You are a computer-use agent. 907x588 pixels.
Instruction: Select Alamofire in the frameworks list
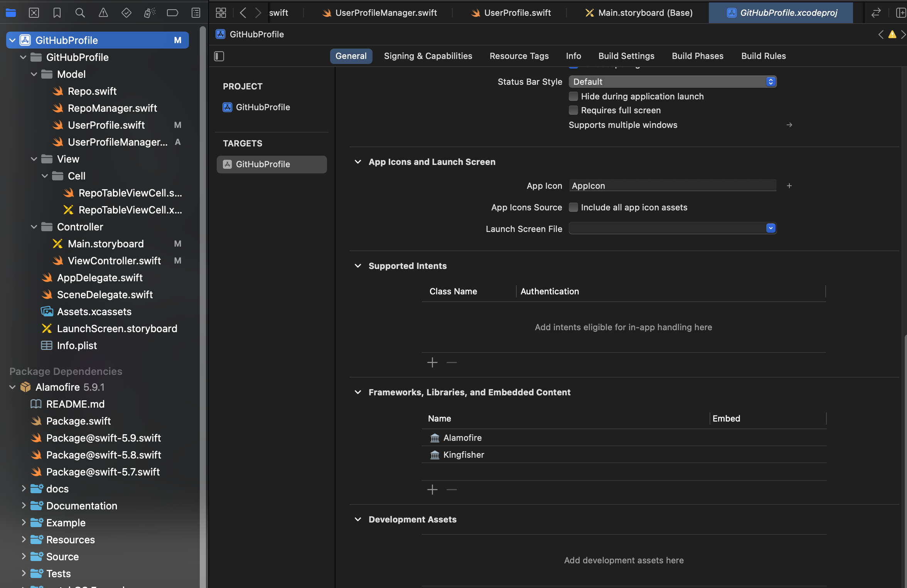point(624,438)
